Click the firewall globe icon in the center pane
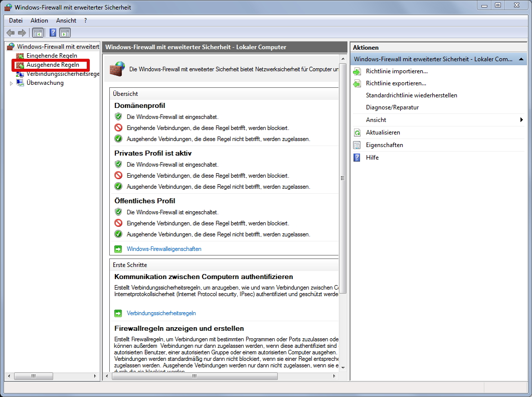 click(x=117, y=69)
